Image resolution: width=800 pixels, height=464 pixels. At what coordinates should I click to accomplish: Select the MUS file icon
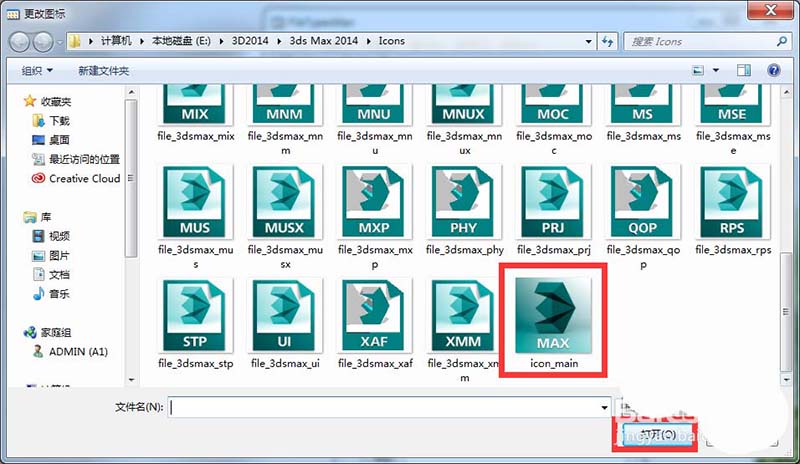[x=195, y=202]
